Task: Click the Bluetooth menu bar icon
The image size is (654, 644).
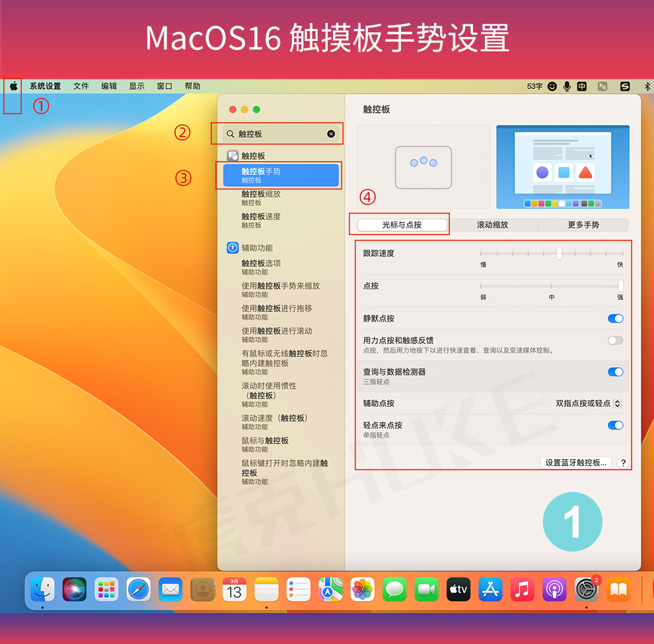Action: click(x=647, y=87)
